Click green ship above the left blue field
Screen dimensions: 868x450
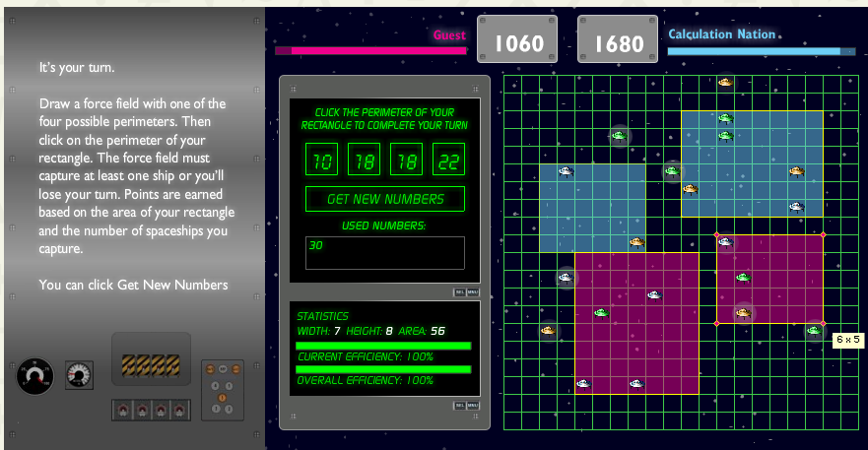[x=620, y=136]
